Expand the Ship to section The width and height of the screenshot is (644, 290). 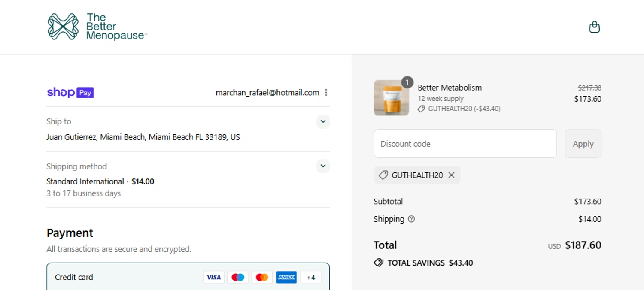[x=323, y=121]
